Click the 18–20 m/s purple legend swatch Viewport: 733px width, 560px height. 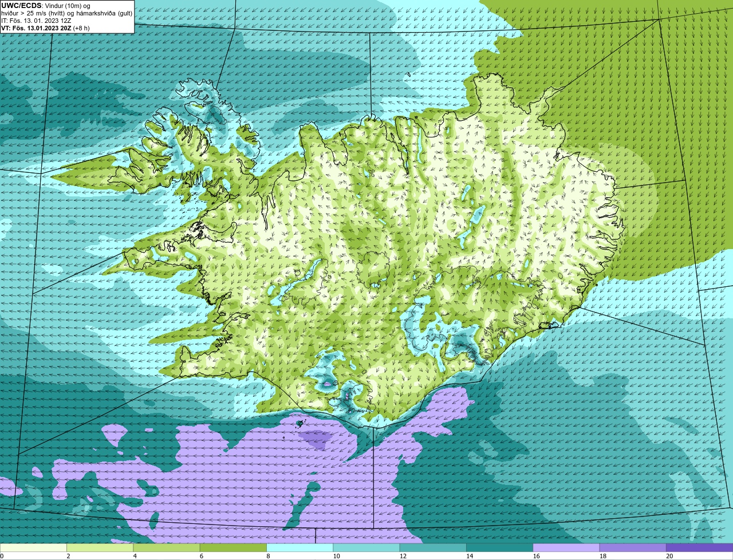click(633, 547)
